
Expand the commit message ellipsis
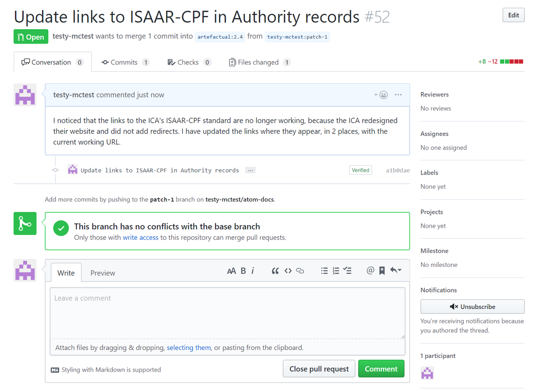[250, 170]
